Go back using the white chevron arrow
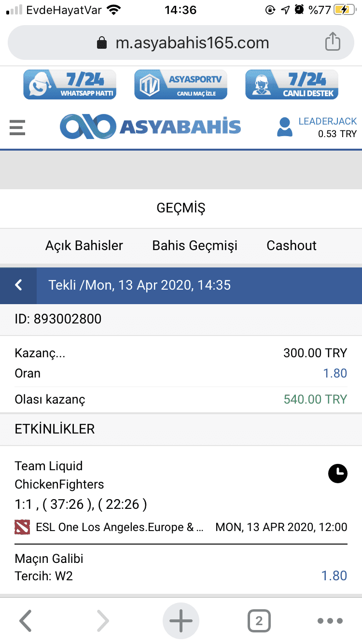 pyautogui.click(x=18, y=285)
